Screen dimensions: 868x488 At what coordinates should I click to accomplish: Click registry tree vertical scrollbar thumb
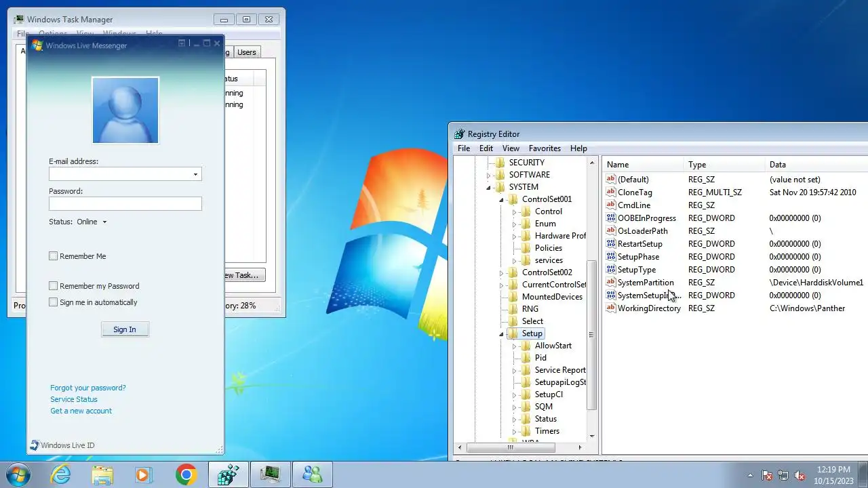click(591, 334)
